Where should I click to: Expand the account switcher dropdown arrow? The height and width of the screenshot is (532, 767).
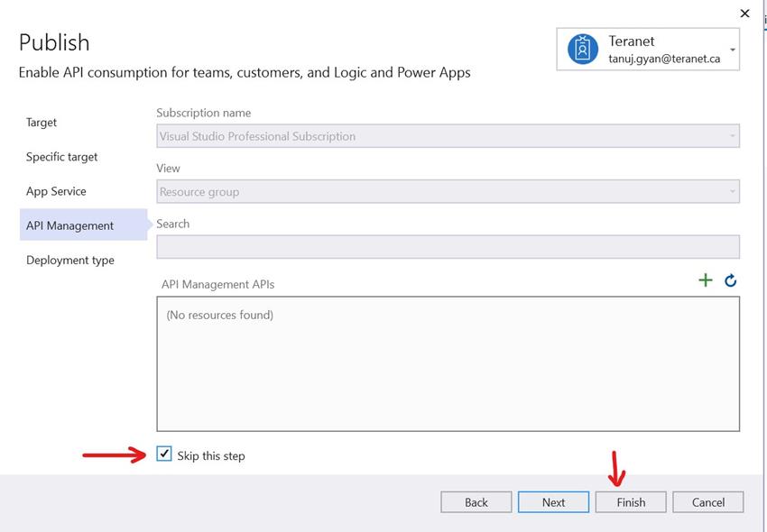(733, 50)
